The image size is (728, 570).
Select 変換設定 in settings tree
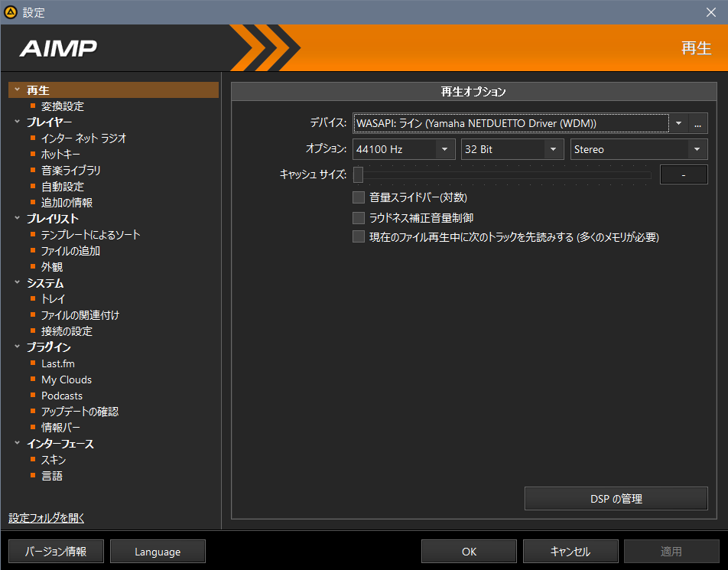(63, 106)
